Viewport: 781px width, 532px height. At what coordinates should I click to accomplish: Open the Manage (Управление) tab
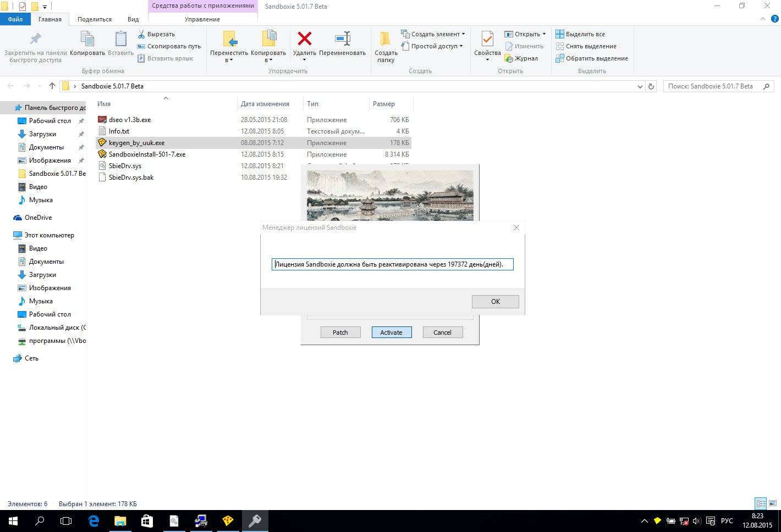[202, 19]
